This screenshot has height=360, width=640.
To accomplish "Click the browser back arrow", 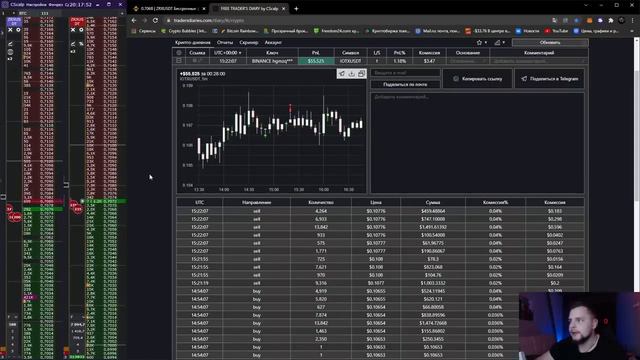I will [x=134, y=20].
